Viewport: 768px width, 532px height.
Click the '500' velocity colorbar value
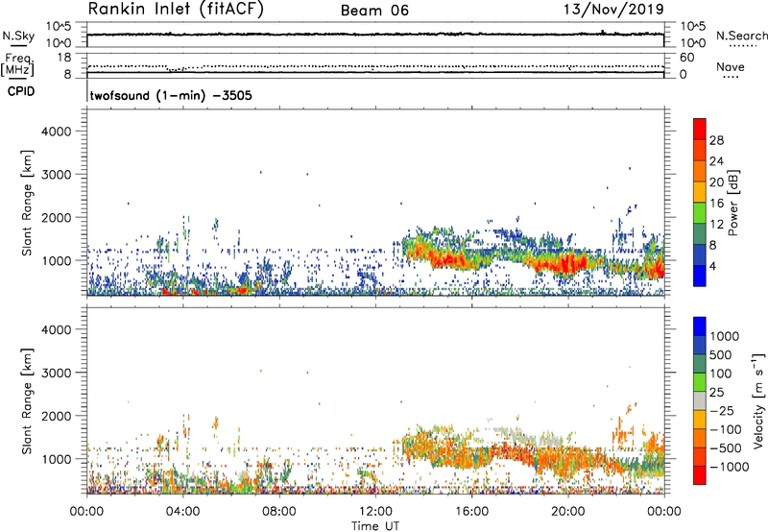click(721, 355)
